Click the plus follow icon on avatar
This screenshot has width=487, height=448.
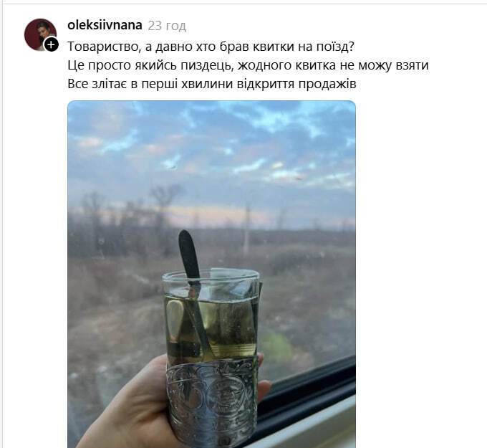tap(52, 44)
